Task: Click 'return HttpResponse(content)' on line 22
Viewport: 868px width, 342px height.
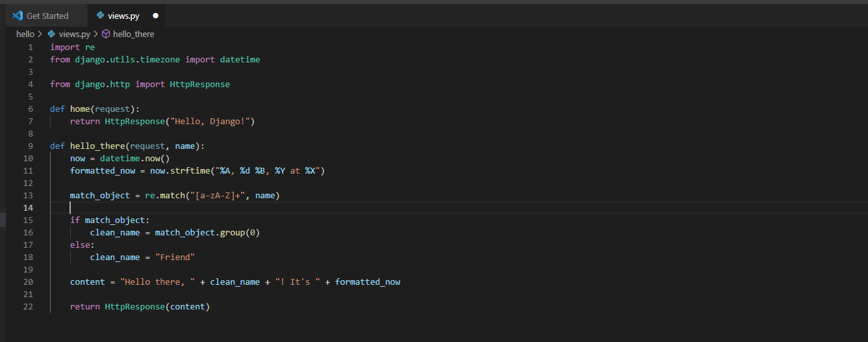Action: (x=140, y=307)
